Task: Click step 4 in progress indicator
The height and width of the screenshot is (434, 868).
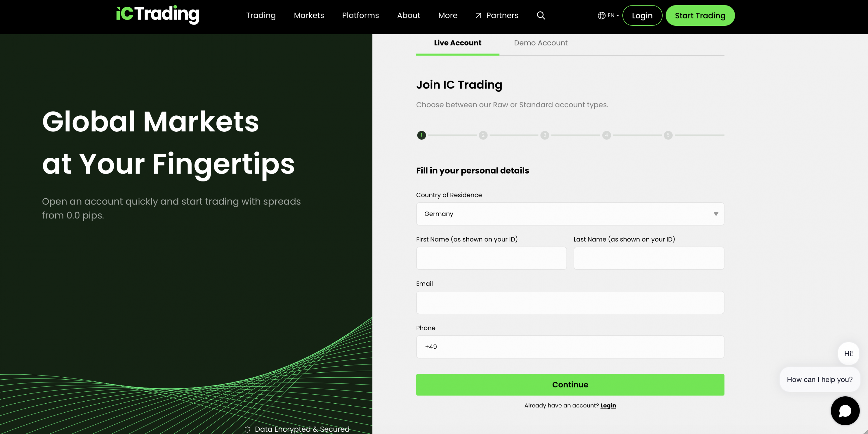Action: point(606,135)
